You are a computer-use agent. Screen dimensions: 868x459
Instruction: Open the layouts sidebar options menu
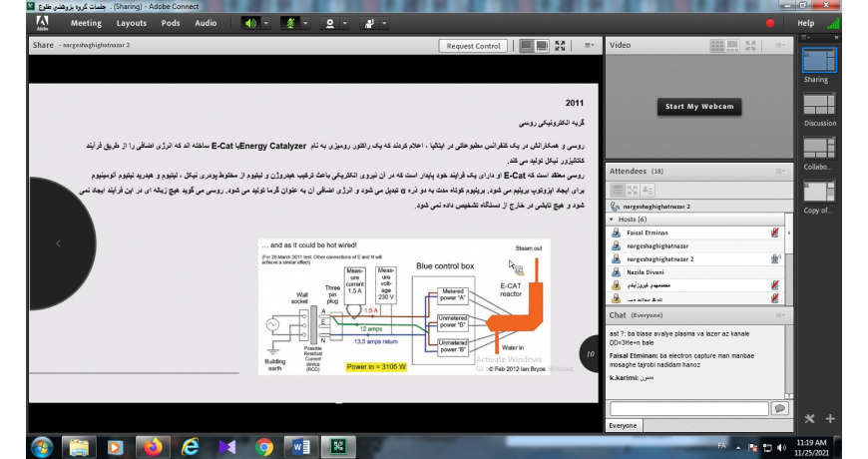coord(806,38)
